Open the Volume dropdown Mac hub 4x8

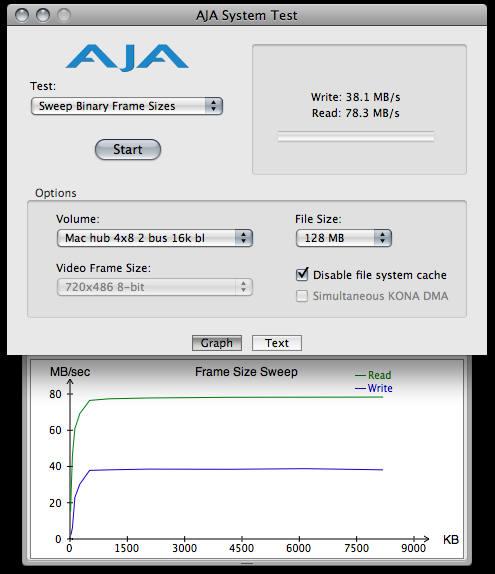coord(155,238)
